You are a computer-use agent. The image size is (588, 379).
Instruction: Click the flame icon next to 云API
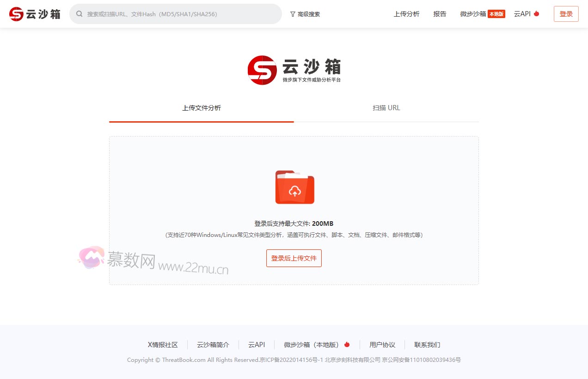coord(536,13)
